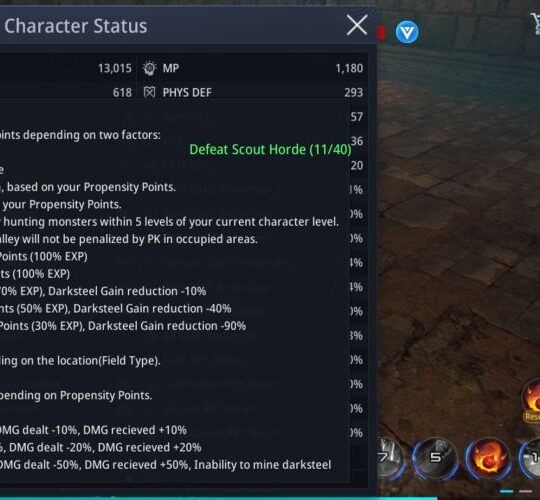The image size is (540, 500).
Task: Use the skill showing cooldown 7
Action: [x=389, y=457]
